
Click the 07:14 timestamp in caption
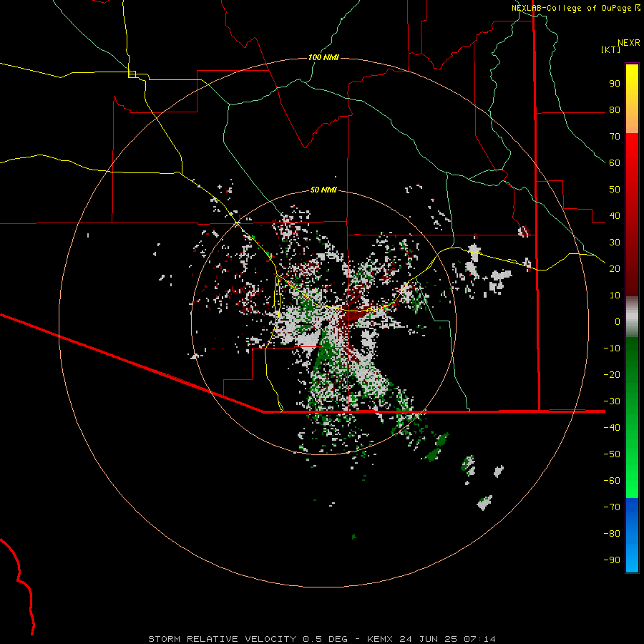(479, 639)
